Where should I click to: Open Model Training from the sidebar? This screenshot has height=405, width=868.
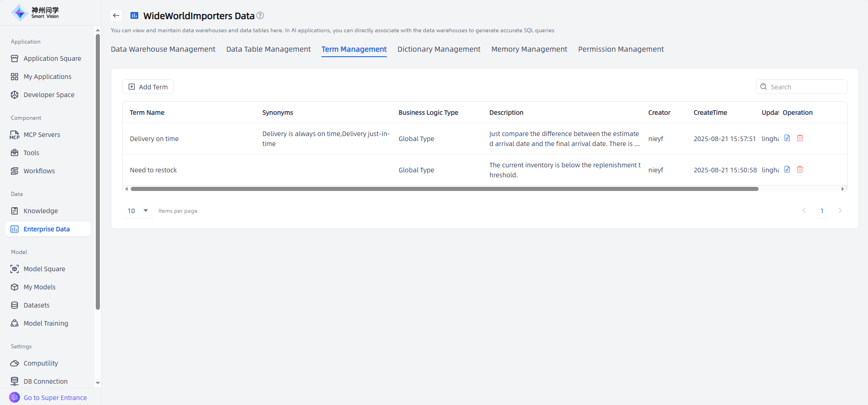(45, 323)
